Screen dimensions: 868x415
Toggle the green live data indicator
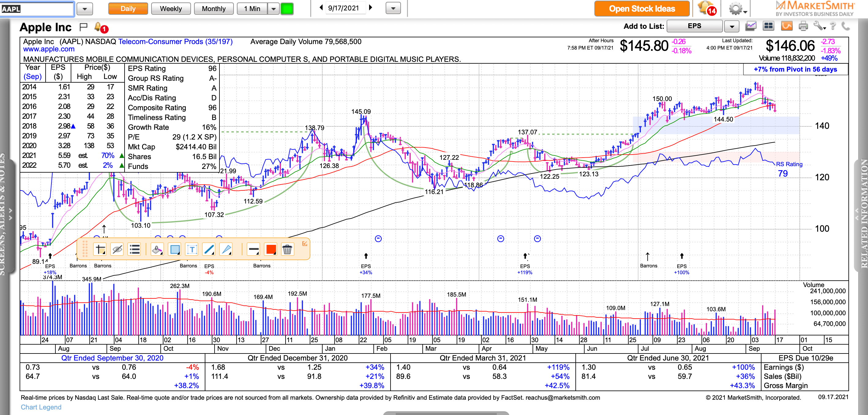[x=287, y=9]
